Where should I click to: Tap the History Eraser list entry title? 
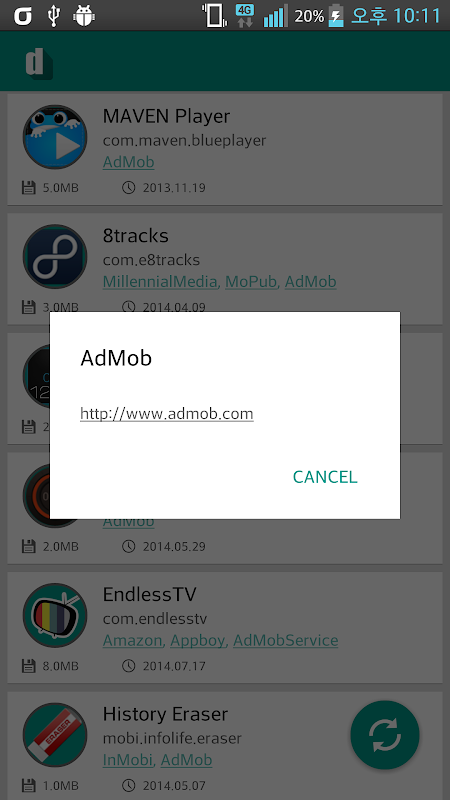click(165, 714)
